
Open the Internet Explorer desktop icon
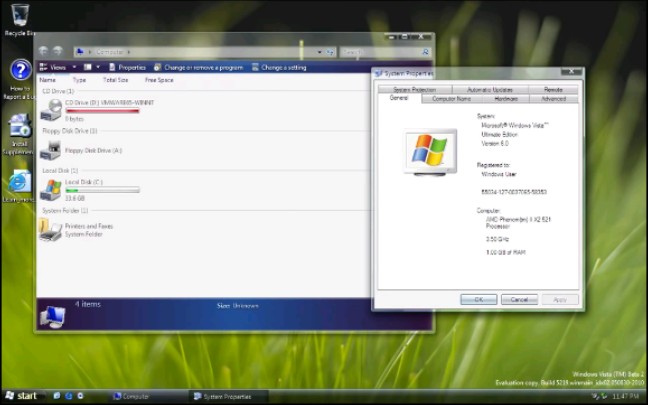pos(19,186)
